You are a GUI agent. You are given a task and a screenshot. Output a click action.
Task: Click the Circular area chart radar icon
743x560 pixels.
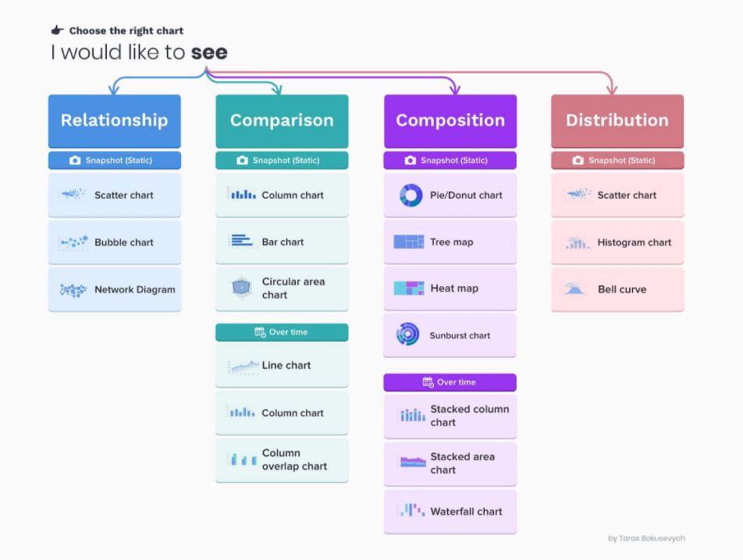tap(242, 288)
